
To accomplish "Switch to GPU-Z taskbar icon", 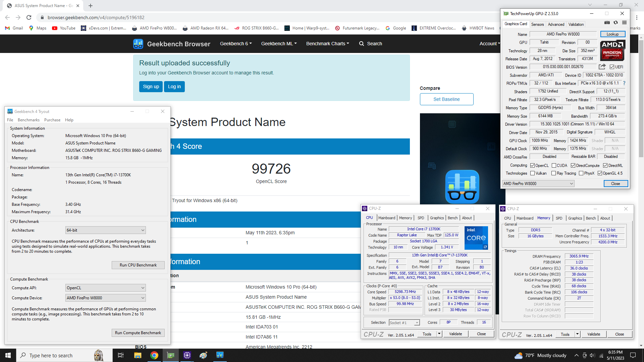I will pyautogui.click(x=171, y=355).
